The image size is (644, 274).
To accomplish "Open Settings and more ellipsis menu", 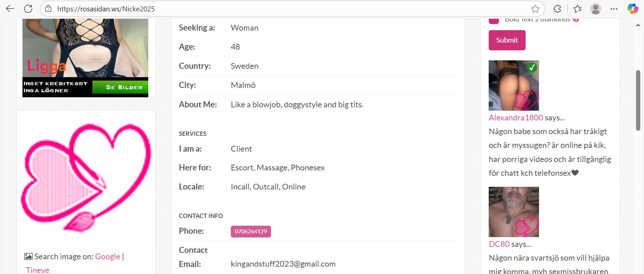I will [614, 9].
